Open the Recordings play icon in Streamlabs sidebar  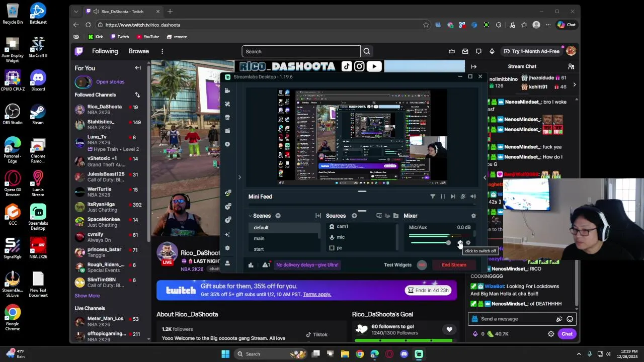coord(227,144)
